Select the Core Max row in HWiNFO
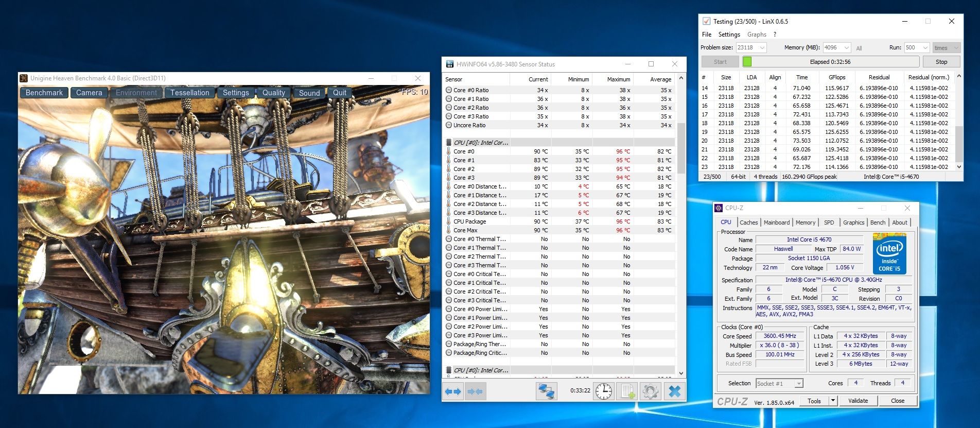 point(559,230)
